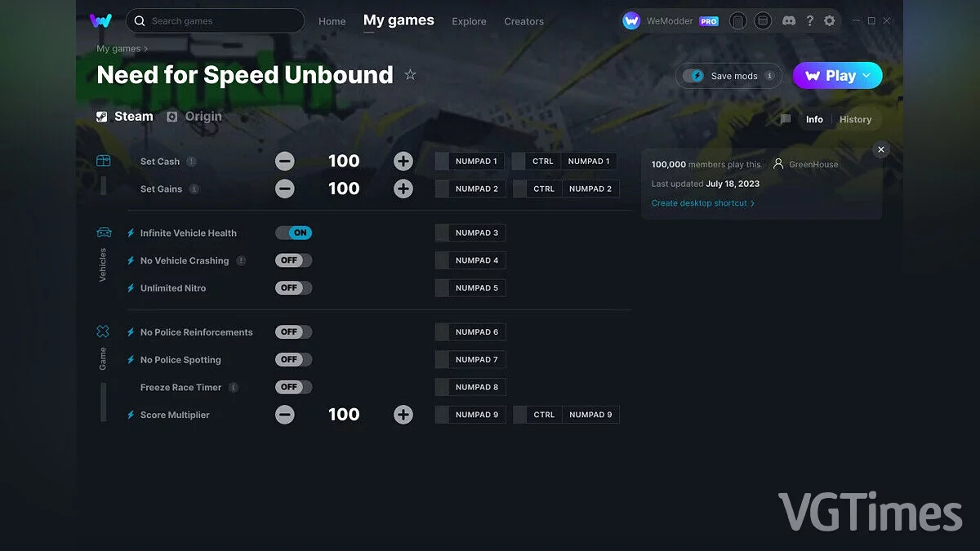Select the Vehicles category icon in sidebar
980x551 pixels.
pyautogui.click(x=103, y=233)
